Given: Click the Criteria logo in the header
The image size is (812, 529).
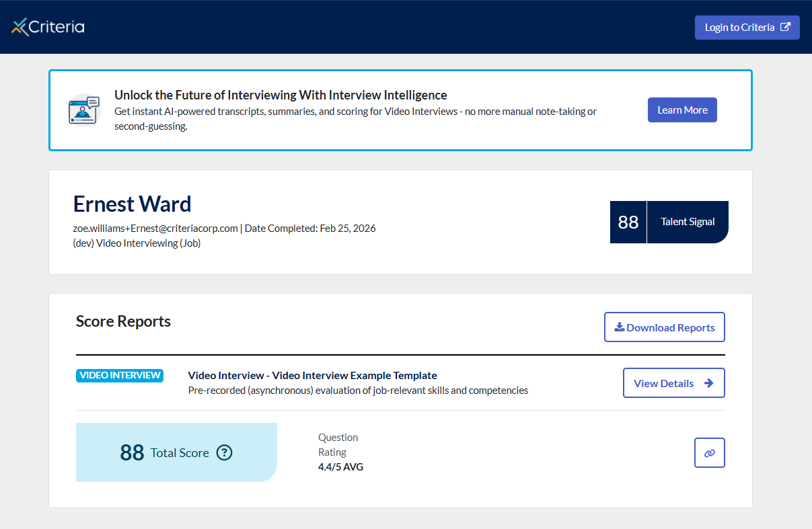Looking at the screenshot, I should (x=48, y=27).
